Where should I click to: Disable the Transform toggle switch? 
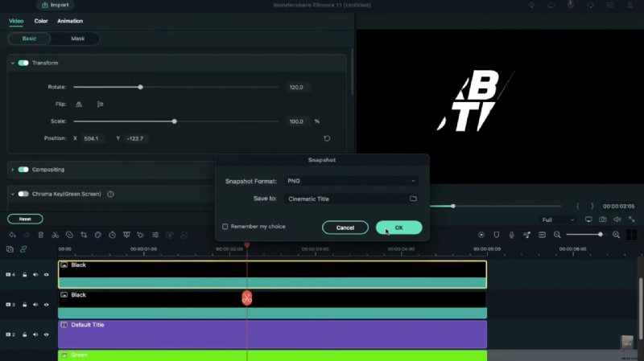23,63
